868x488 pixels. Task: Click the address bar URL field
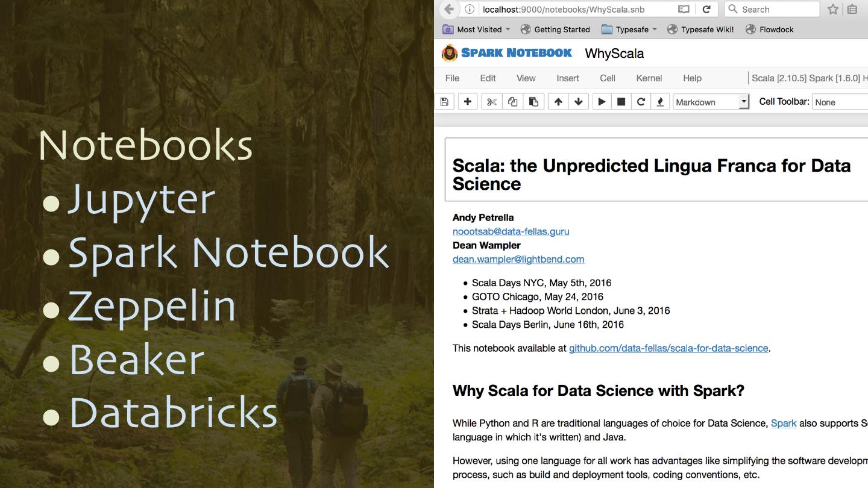coord(563,9)
